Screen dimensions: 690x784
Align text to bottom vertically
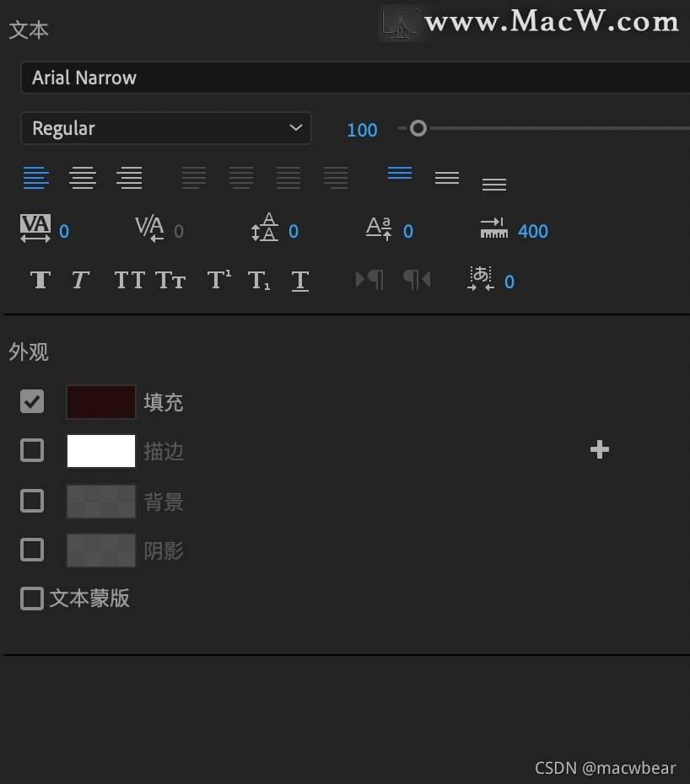pyautogui.click(x=494, y=184)
